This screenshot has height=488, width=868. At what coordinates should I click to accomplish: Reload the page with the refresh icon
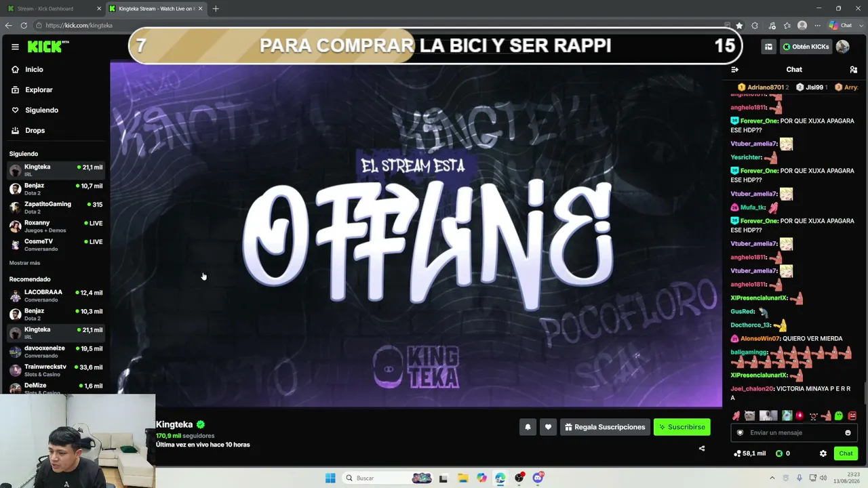click(24, 25)
